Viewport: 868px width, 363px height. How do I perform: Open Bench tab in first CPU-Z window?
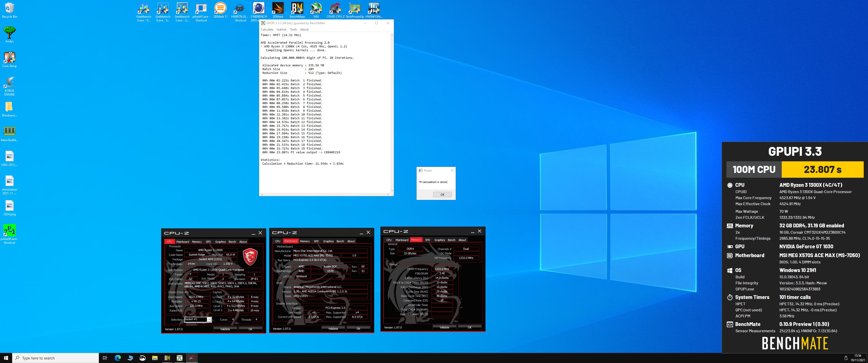tap(232, 242)
